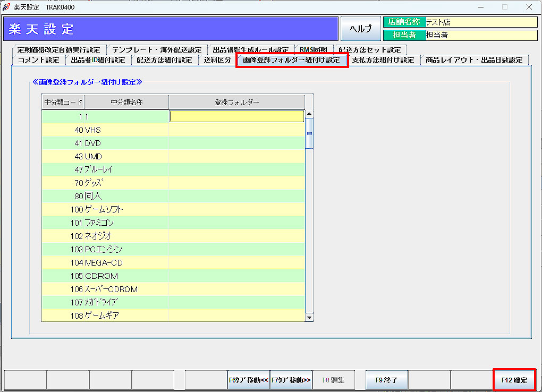Click the ヘルプ button
The image size is (542, 392).
click(360, 29)
